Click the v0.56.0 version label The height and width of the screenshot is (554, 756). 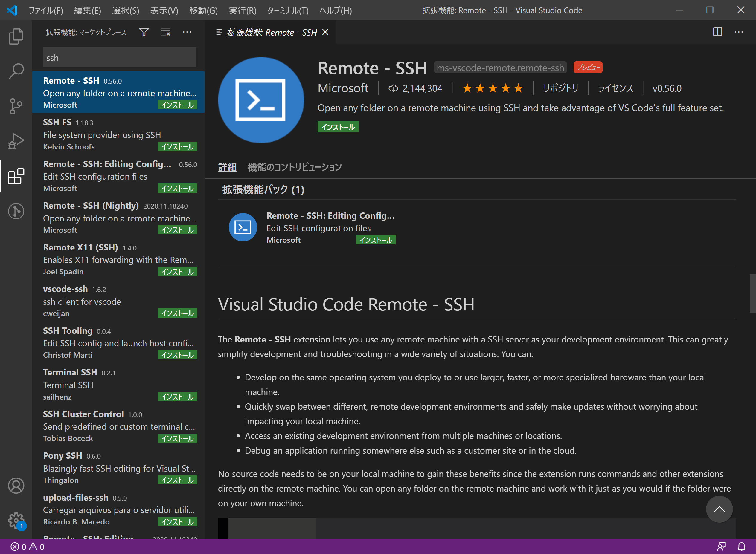[x=667, y=88]
